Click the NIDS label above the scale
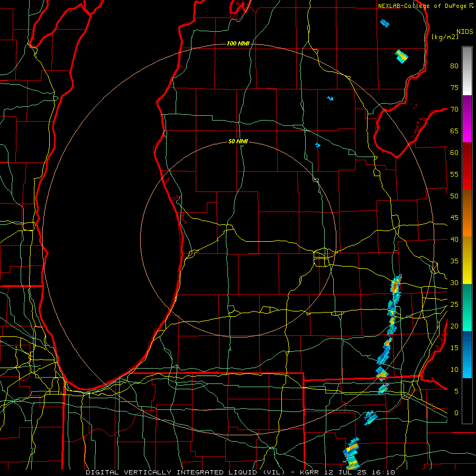 click(x=464, y=31)
